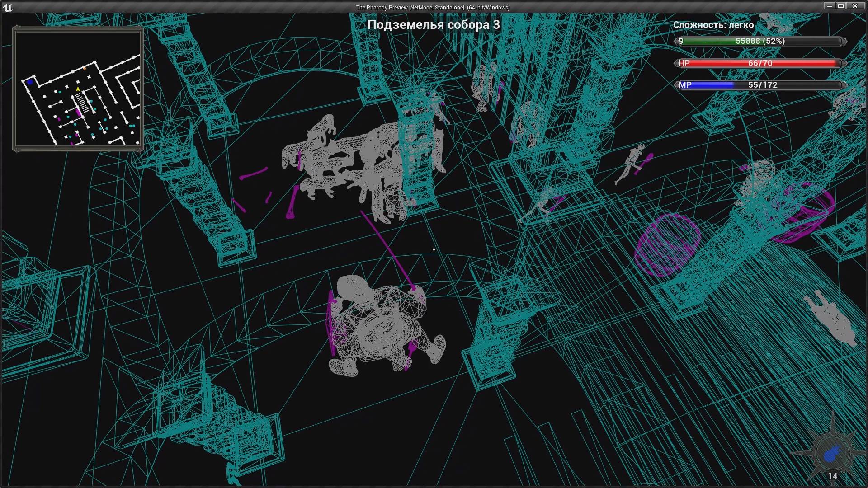Click the level number 9 on experience bar

point(681,41)
